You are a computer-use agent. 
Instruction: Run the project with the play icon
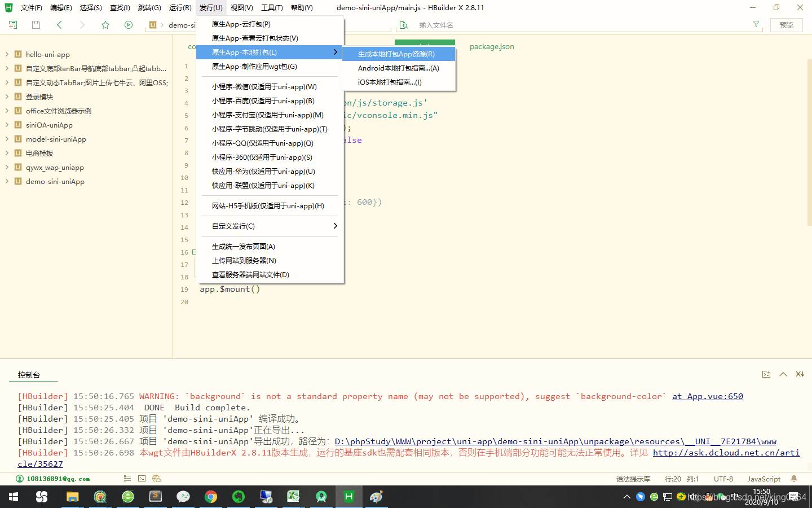pos(129,25)
